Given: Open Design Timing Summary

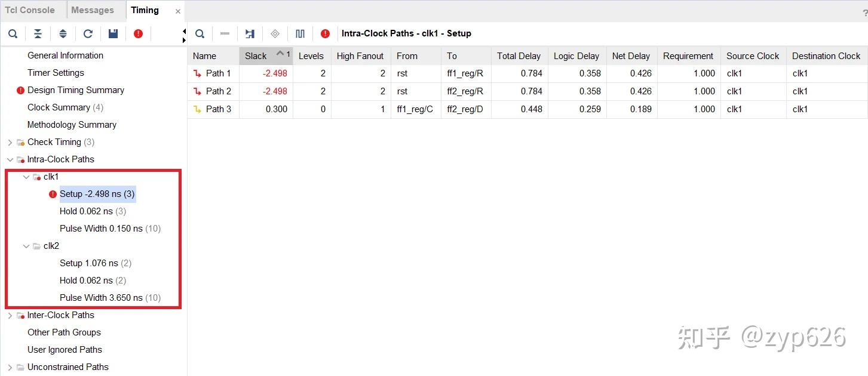Looking at the screenshot, I should [76, 90].
